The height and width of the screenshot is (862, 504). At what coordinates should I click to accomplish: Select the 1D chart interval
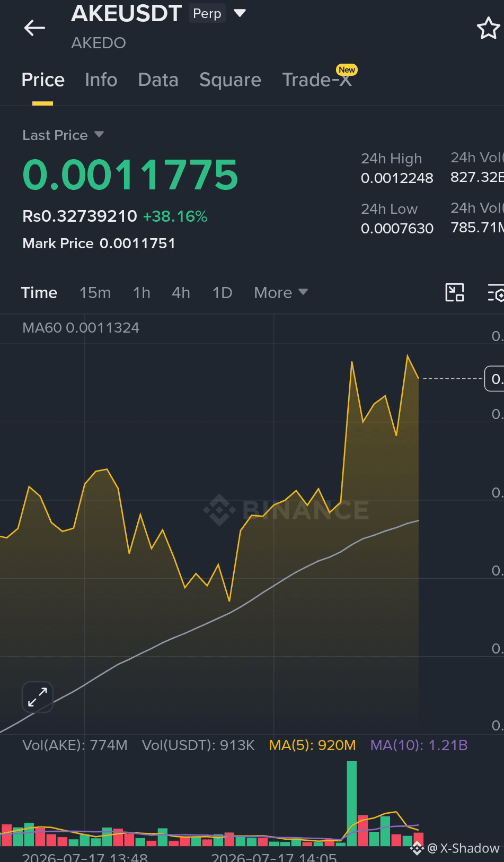point(222,292)
